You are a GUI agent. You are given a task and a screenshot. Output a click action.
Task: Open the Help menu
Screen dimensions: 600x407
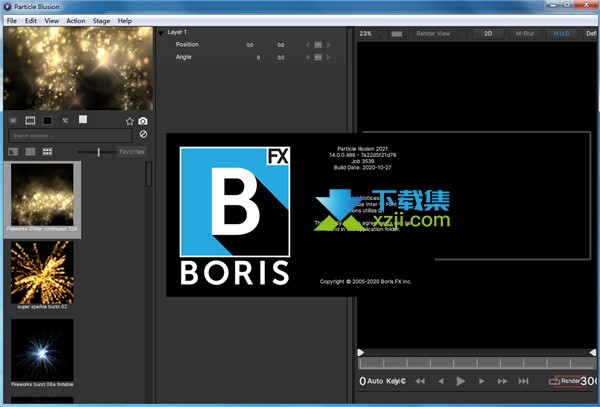125,21
